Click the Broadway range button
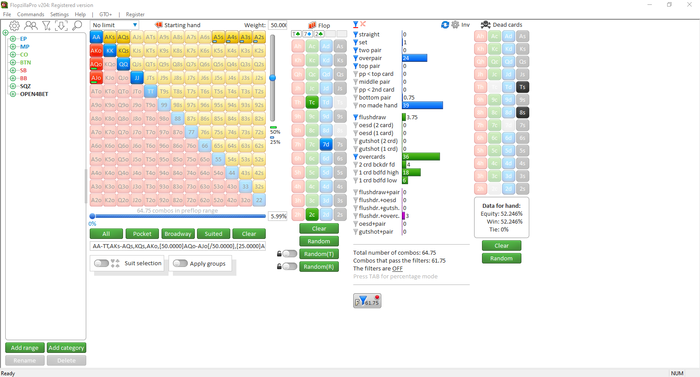 click(x=178, y=234)
